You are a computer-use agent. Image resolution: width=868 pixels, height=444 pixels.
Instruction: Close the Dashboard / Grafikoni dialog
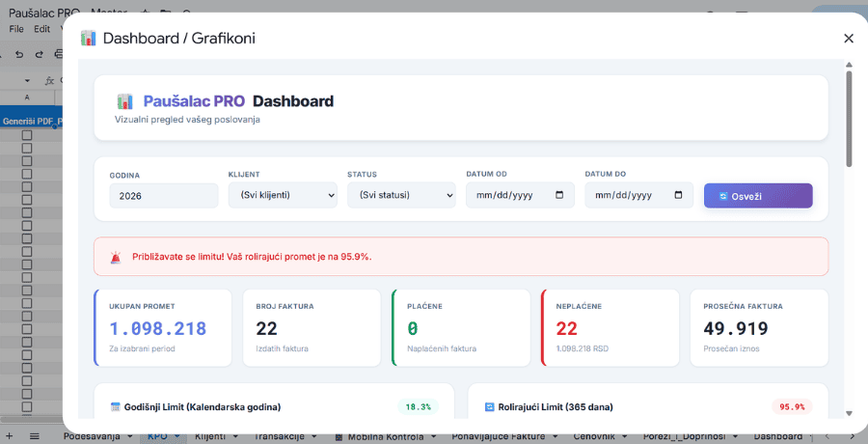point(849,39)
